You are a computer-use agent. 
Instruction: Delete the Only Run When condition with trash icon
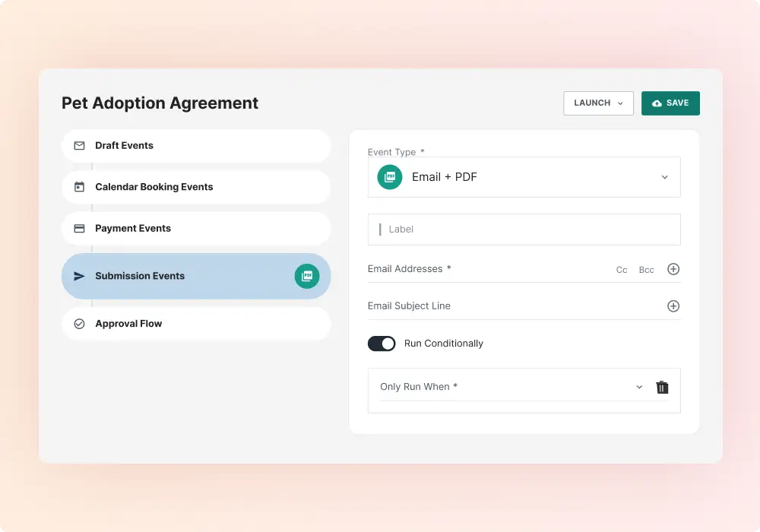(662, 387)
